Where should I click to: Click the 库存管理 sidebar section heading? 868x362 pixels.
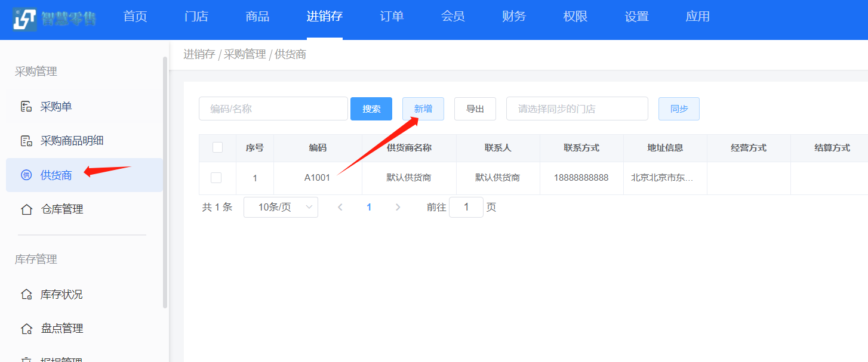pyautogui.click(x=36, y=259)
